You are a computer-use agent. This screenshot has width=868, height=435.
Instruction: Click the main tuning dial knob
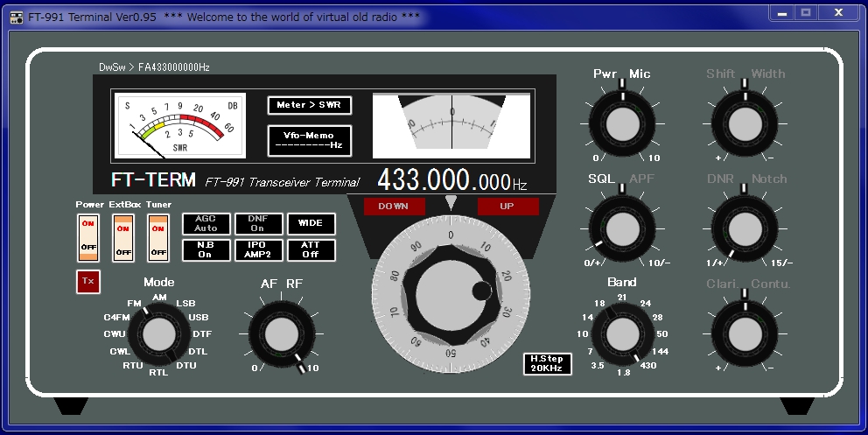pyautogui.click(x=451, y=294)
